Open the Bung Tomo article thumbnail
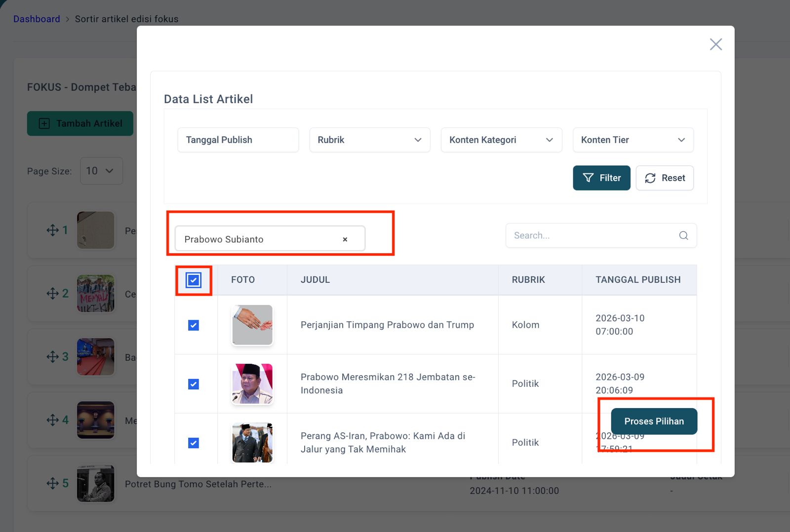This screenshot has width=790, height=532. coord(96,483)
